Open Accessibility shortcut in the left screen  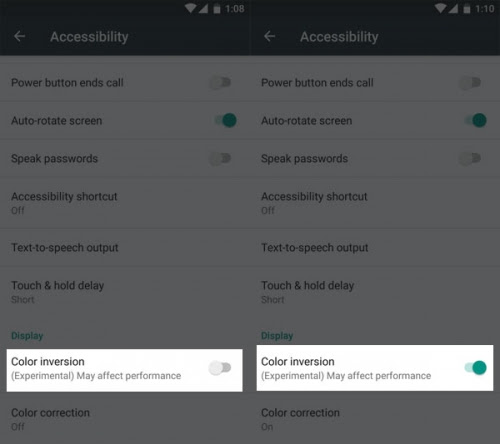coord(125,203)
